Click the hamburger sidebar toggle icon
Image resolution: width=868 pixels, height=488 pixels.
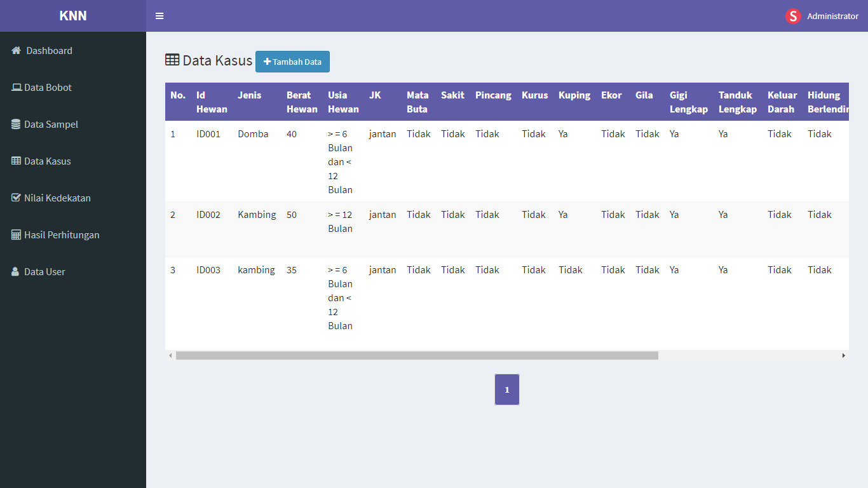click(x=159, y=16)
